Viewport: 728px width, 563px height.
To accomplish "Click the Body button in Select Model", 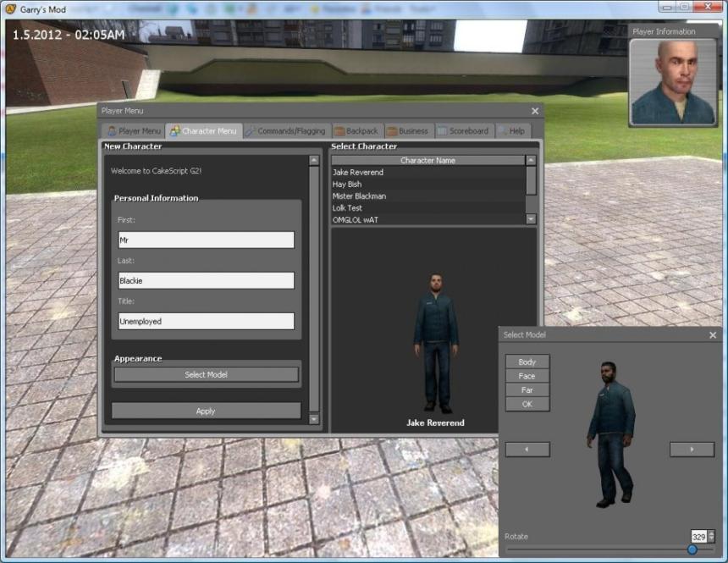I will click(527, 362).
